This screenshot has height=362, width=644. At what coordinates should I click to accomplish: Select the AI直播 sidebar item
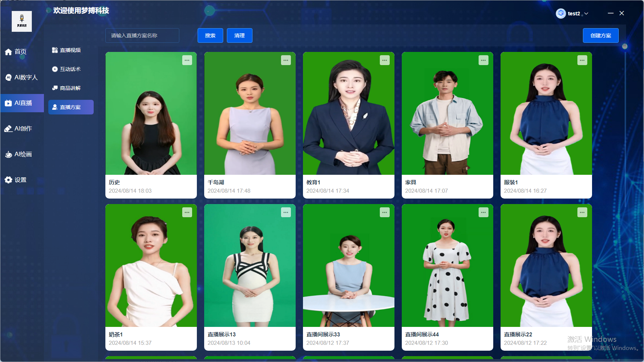22,103
